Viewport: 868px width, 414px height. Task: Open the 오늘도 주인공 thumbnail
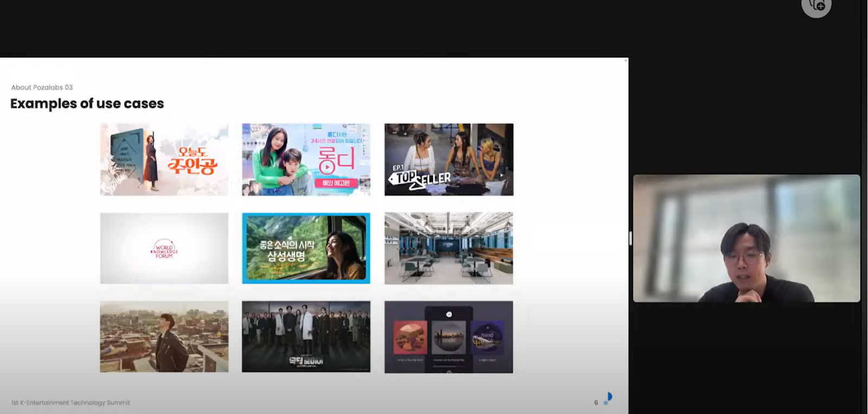pos(164,159)
